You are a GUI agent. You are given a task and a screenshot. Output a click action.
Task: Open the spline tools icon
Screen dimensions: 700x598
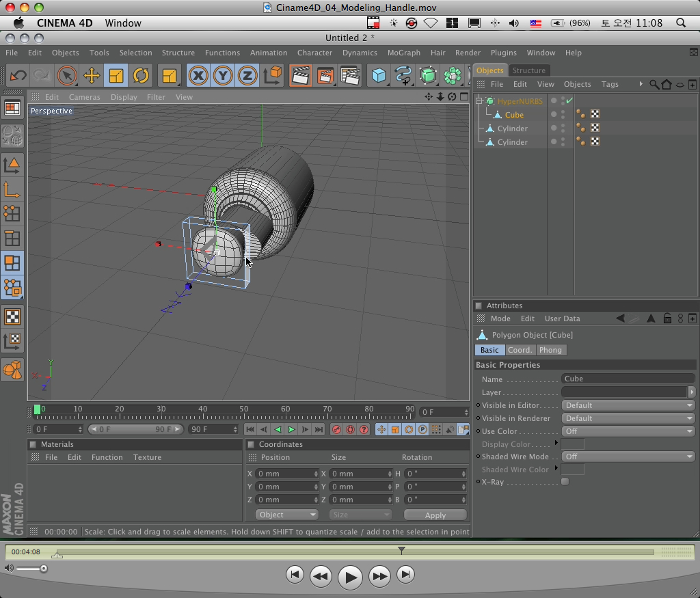click(x=403, y=75)
